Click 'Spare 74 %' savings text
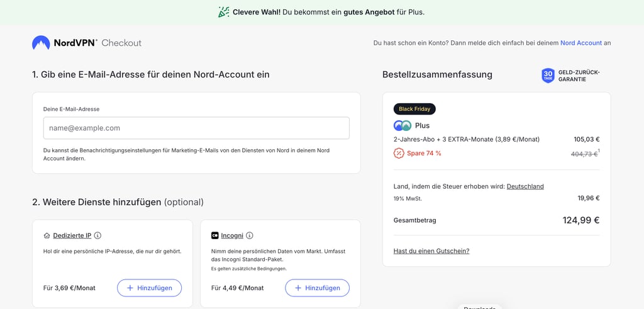This screenshot has width=644, height=309. (x=424, y=154)
